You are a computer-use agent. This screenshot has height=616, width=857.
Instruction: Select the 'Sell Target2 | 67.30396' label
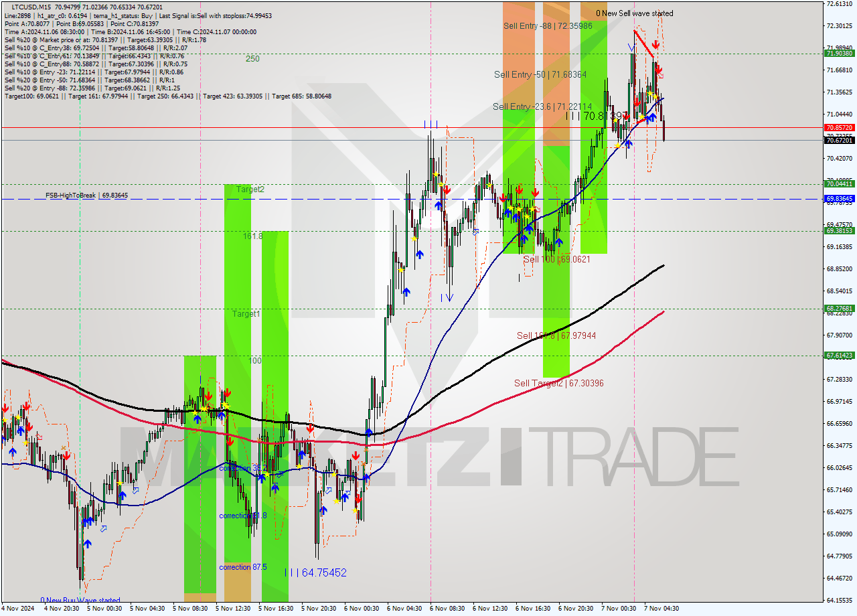559,383
